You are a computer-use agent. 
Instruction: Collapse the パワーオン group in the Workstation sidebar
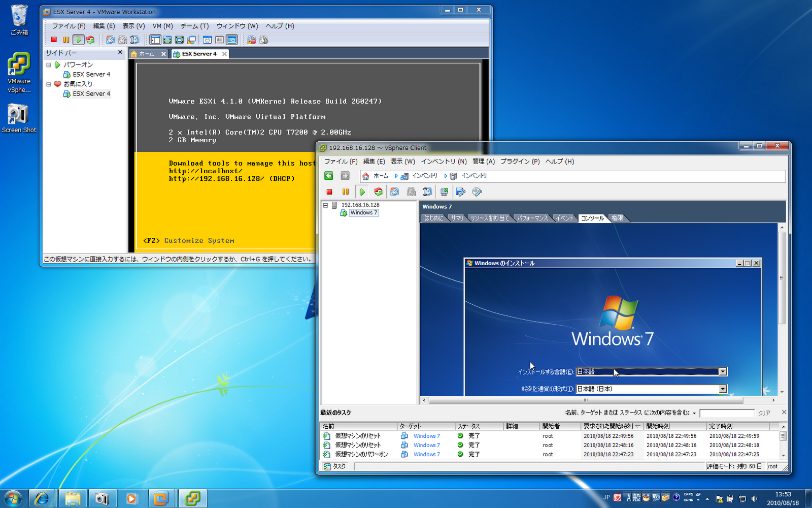[49, 65]
